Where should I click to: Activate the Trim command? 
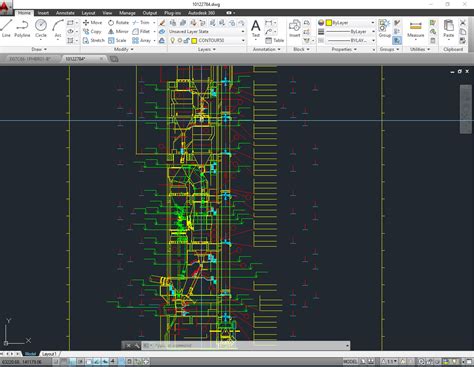pyautogui.click(x=141, y=22)
